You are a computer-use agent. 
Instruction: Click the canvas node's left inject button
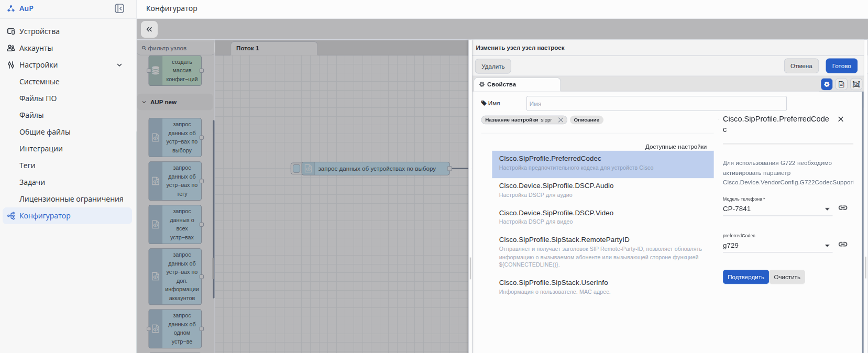pos(296,169)
